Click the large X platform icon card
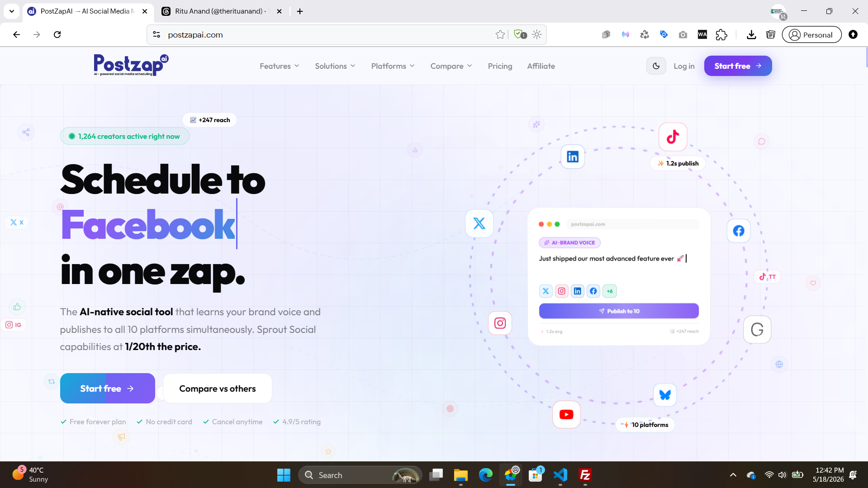Image resolution: width=868 pixels, height=488 pixels. [479, 223]
